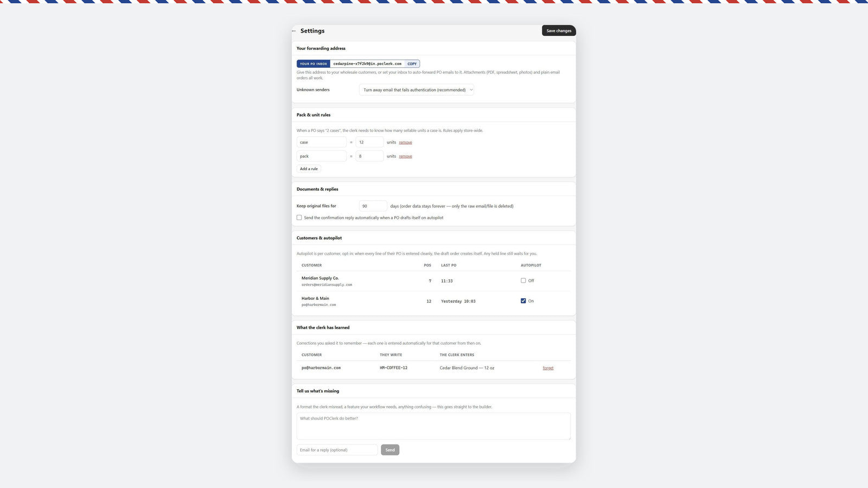
Task: Click the cedarpine forwarding address text
Action: click(x=367, y=64)
